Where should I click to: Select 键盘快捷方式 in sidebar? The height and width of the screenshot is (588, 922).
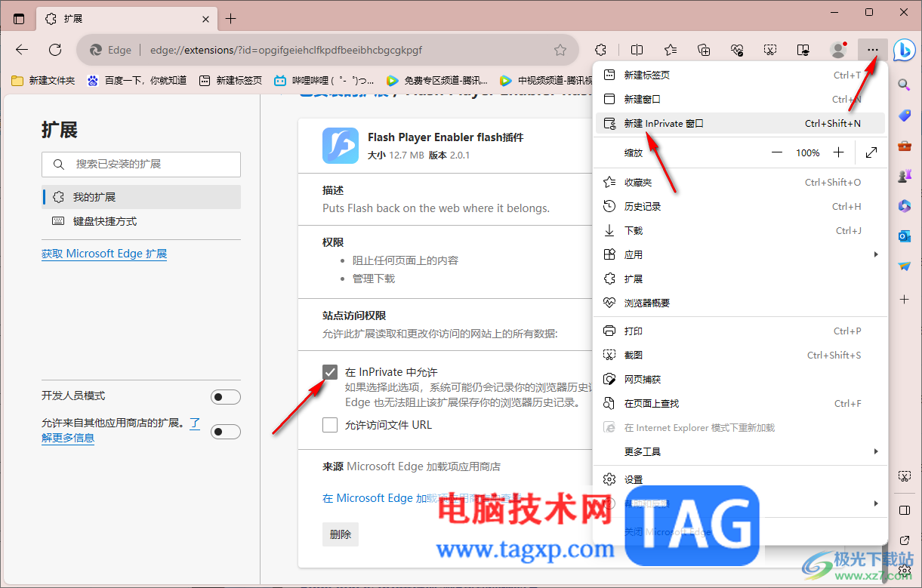pos(141,221)
